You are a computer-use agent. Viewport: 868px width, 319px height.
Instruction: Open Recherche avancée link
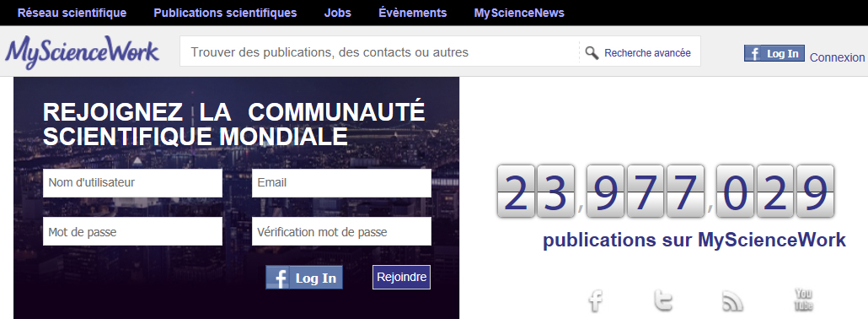tap(647, 52)
